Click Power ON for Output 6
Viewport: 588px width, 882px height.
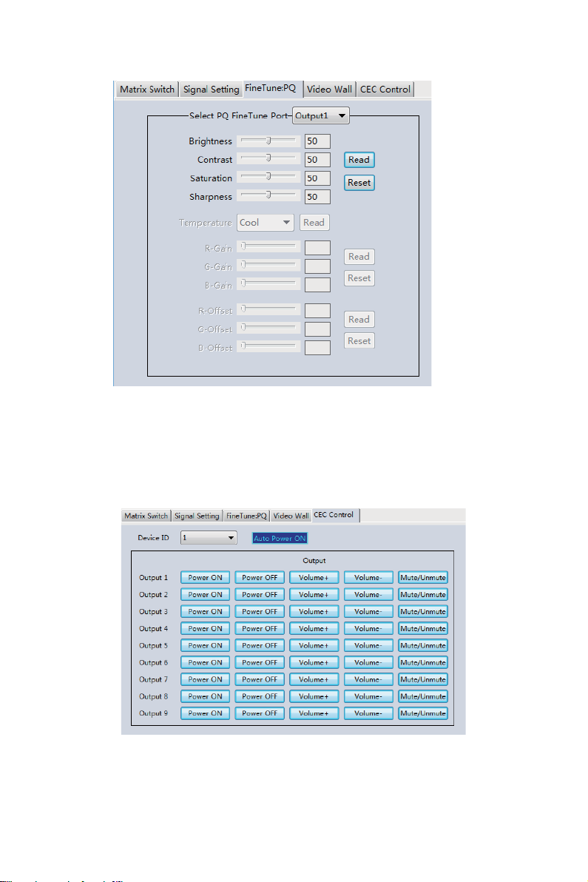(205, 663)
